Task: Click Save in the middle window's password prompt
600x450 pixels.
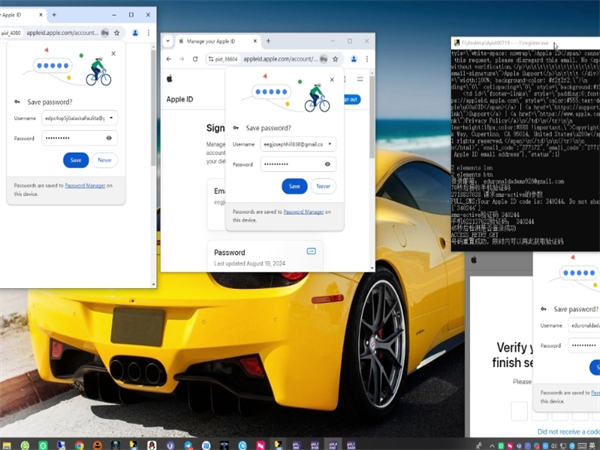Action: pyautogui.click(x=294, y=186)
